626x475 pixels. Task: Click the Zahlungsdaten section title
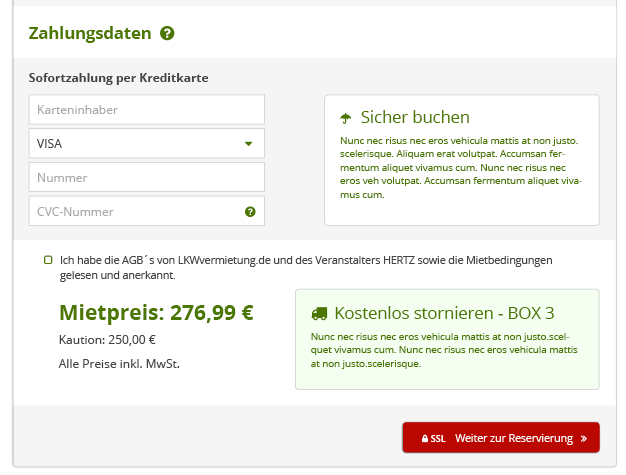89,33
